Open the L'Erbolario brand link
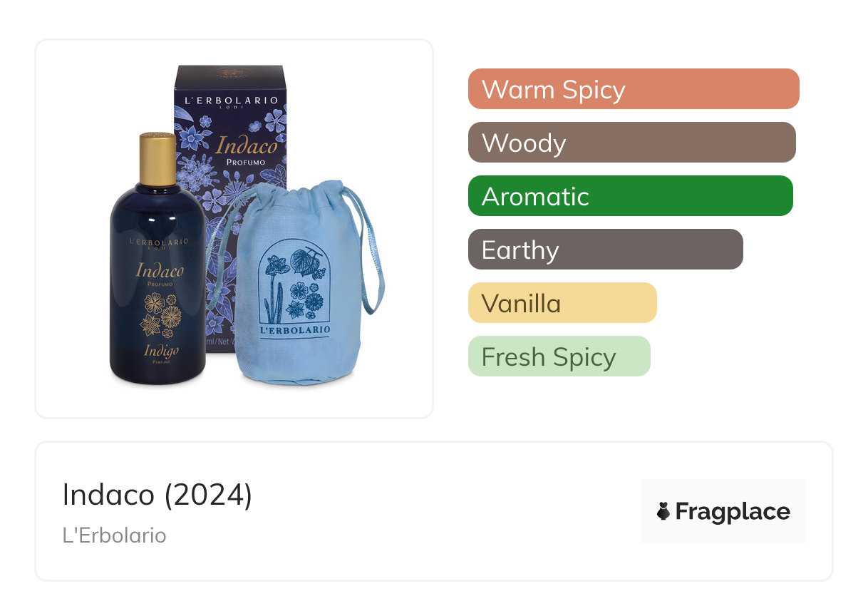Image resolution: width=868 pixels, height=616 pixels. coord(114,535)
